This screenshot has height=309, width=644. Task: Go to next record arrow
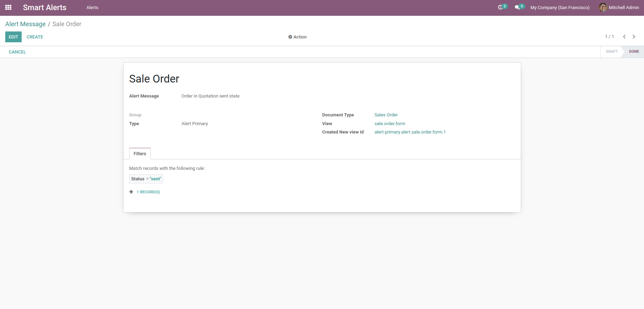click(x=634, y=37)
